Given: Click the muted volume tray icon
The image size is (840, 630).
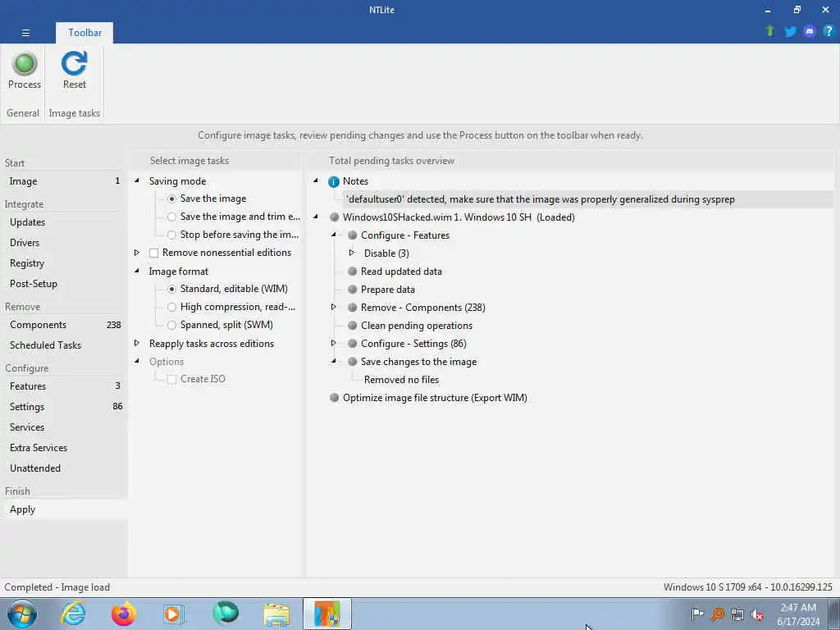Looking at the screenshot, I should pos(757,614).
